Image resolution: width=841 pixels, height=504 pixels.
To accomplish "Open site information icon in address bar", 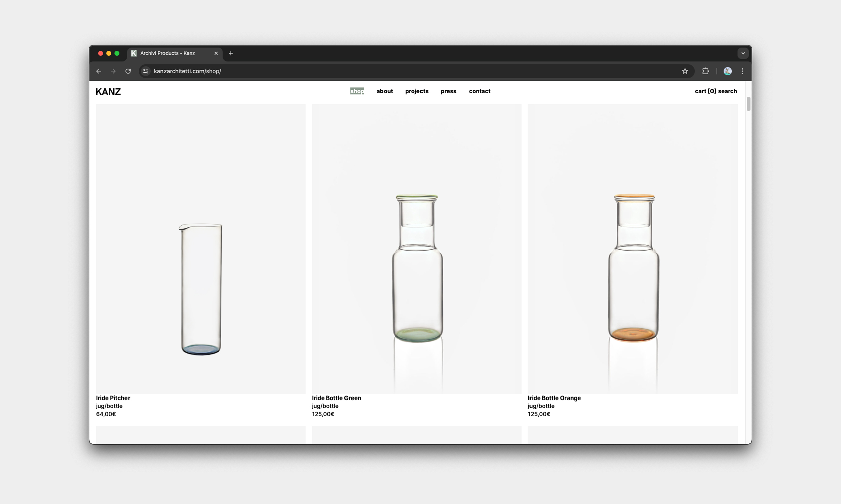I will tap(146, 71).
